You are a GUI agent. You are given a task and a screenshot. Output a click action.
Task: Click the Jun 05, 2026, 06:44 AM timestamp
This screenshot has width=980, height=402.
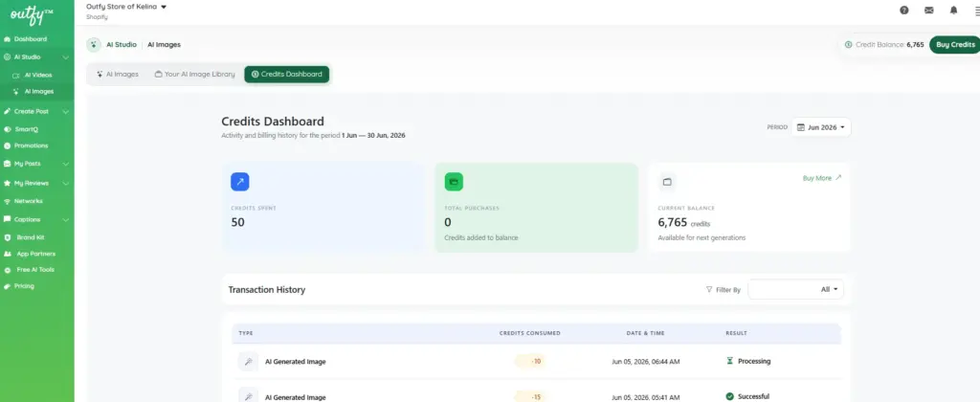click(646, 362)
